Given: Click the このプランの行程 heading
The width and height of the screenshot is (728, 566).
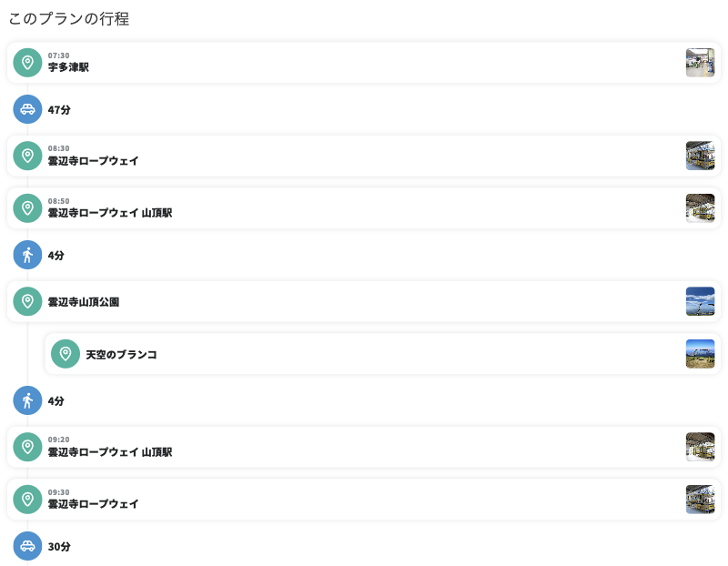Looking at the screenshot, I should [69, 18].
